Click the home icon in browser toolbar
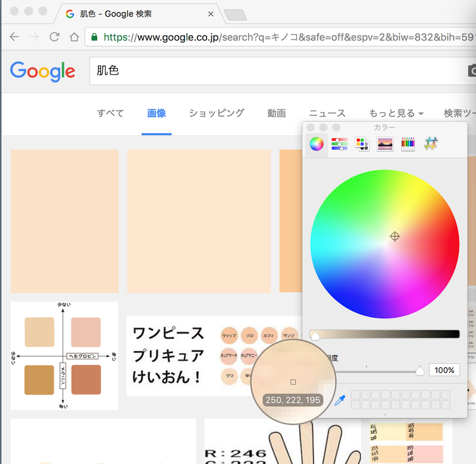This screenshot has height=464, width=476. [74, 37]
